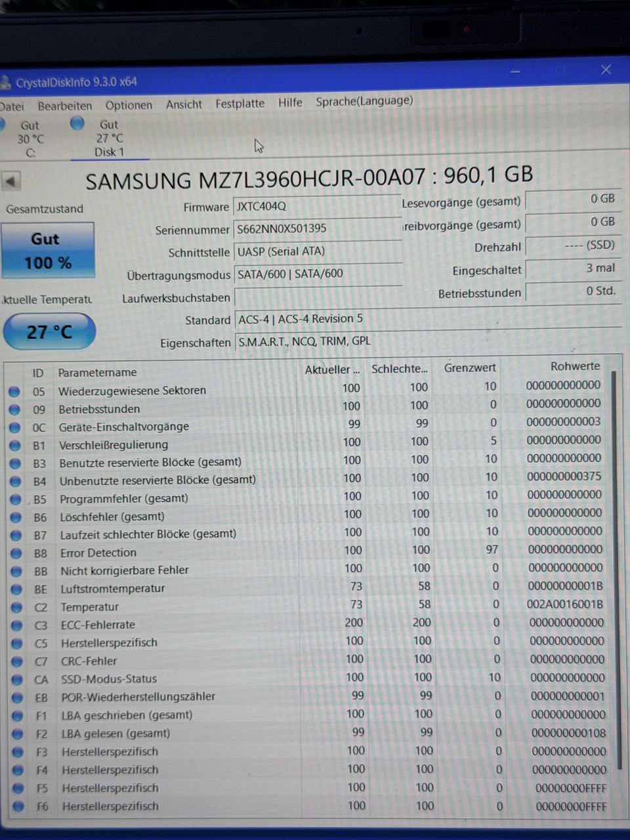Click the Betriebsstunden value 0 Std.
The image size is (630, 840).
click(572, 291)
